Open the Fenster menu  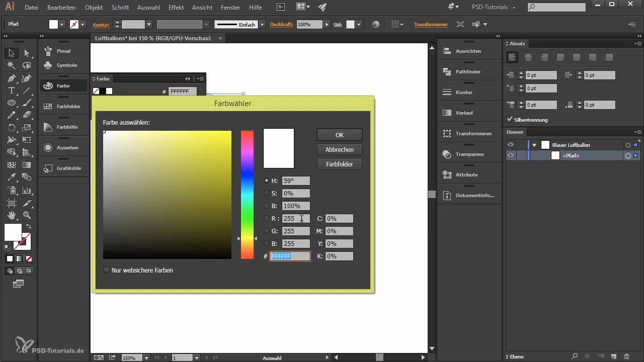coord(230,8)
